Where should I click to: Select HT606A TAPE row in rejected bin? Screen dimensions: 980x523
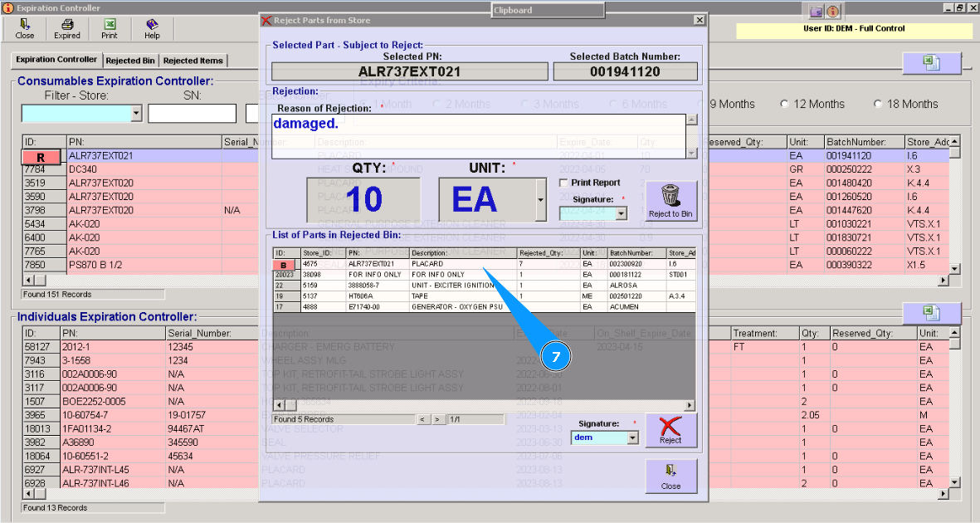(x=485, y=296)
